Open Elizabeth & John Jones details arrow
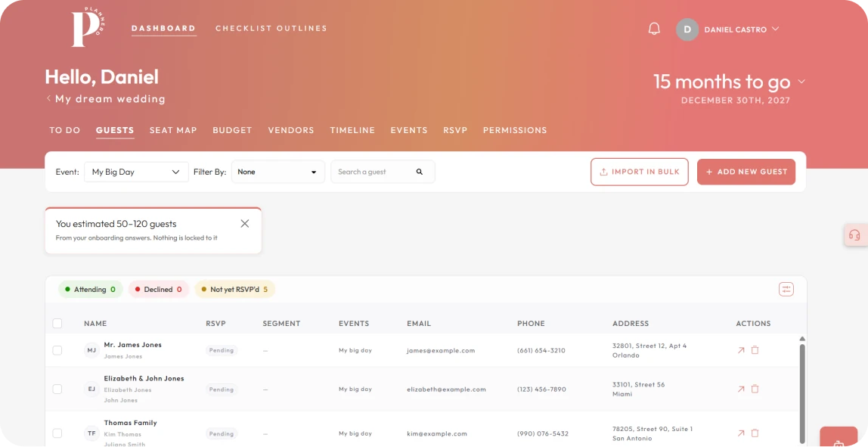868x447 pixels. point(741,389)
